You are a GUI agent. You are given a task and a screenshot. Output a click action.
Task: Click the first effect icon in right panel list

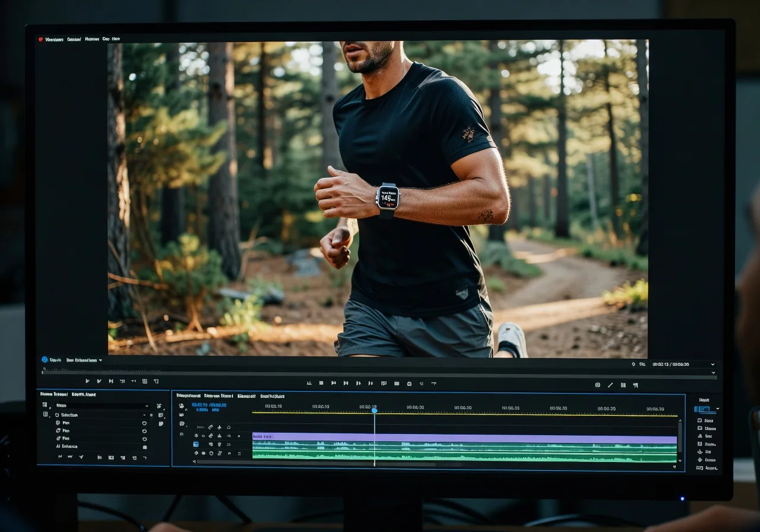coord(699,420)
